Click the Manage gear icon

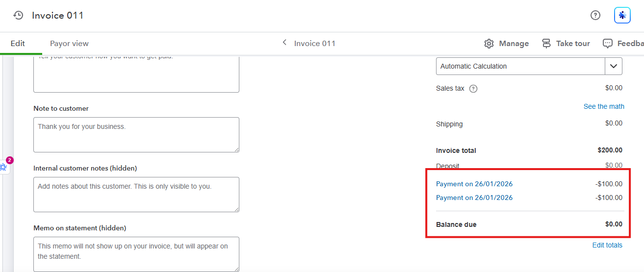(489, 44)
